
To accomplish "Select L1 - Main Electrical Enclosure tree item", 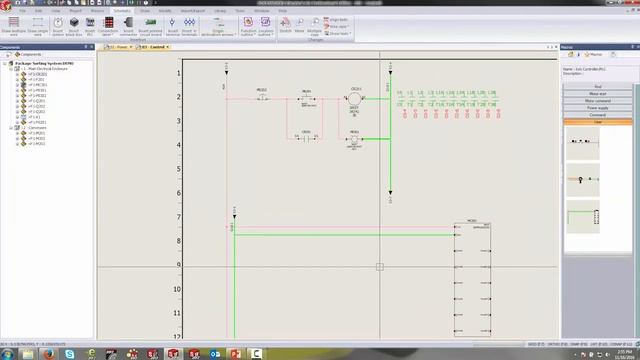I will click(x=44, y=69).
